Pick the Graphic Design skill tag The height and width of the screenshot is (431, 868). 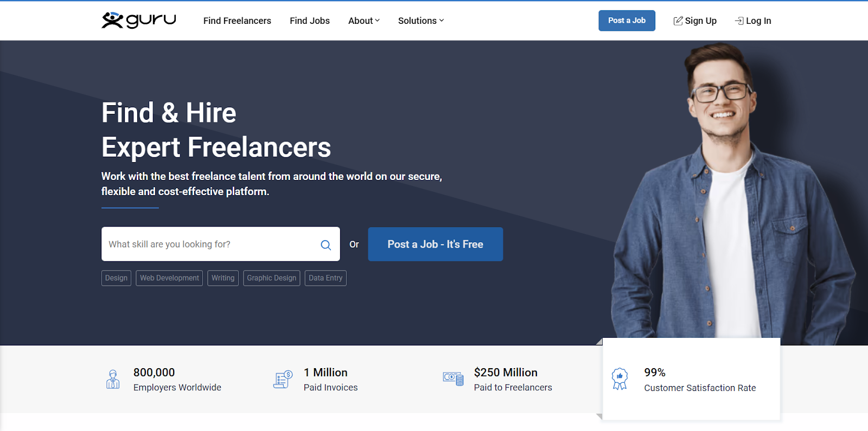(271, 278)
